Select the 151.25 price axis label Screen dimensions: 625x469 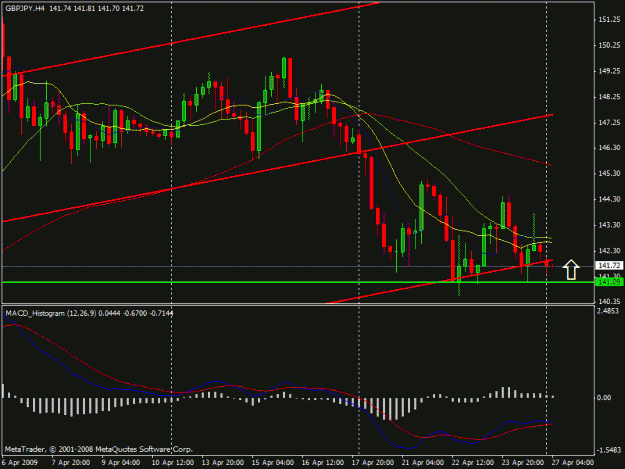tap(609, 20)
